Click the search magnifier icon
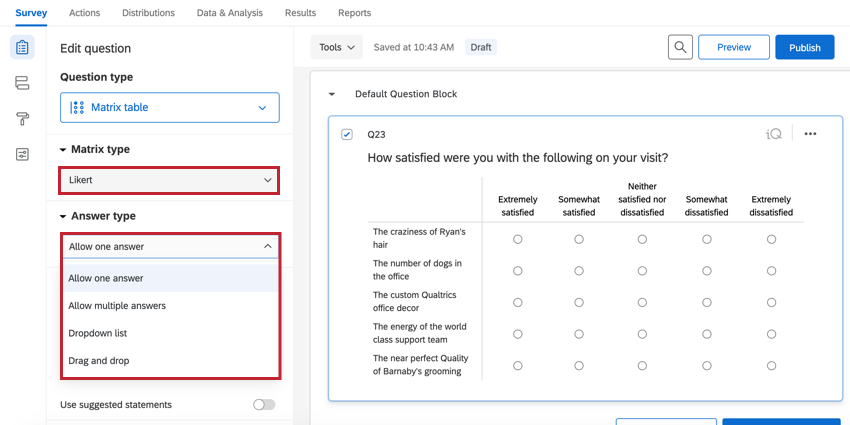 [x=680, y=47]
